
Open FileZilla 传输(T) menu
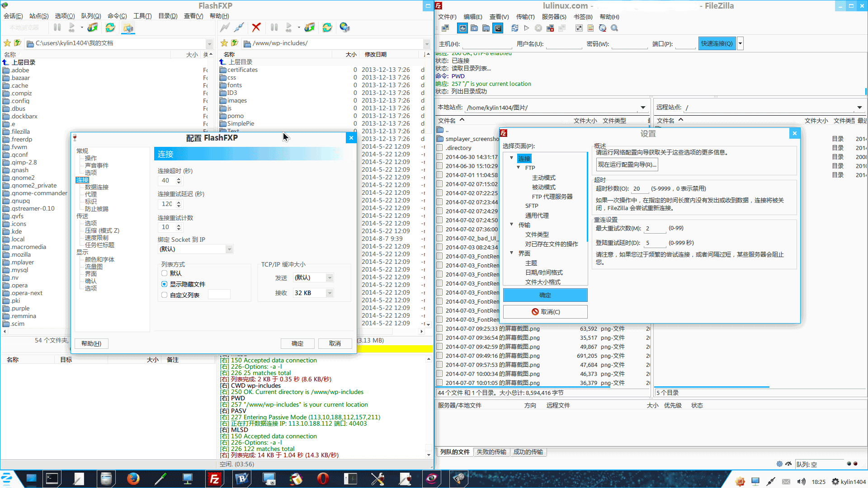pyautogui.click(x=525, y=17)
